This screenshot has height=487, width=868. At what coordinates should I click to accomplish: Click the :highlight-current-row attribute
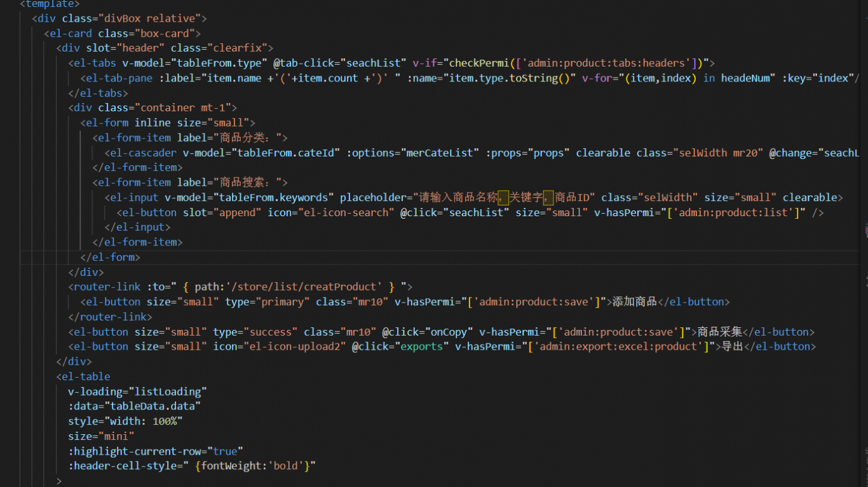pos(156,451)
